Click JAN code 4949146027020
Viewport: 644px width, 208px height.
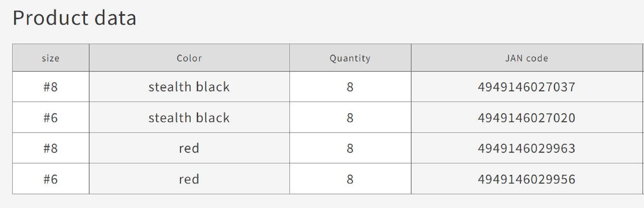point(526,118)
